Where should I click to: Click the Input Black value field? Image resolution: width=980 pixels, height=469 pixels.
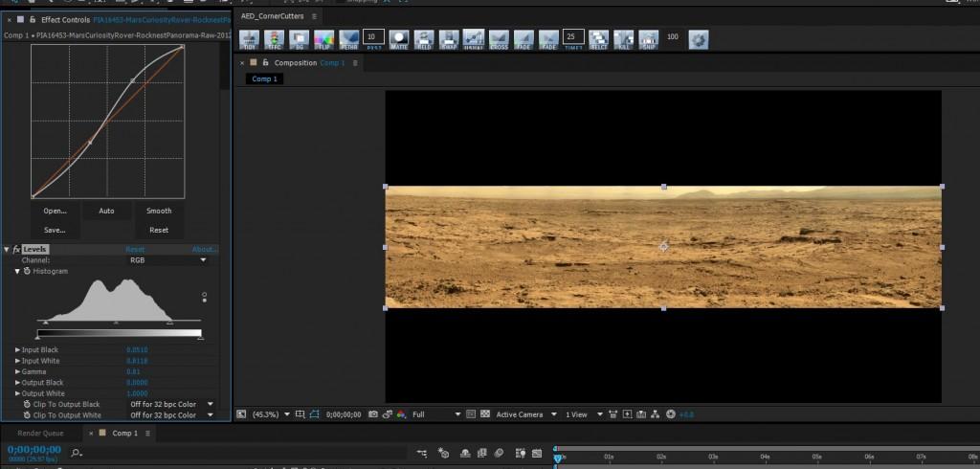tap(137, 349)
